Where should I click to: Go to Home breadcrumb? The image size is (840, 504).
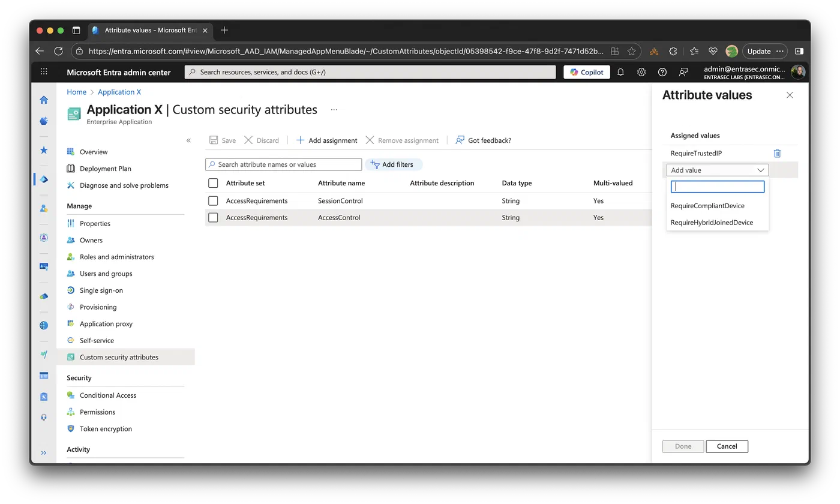[77, 92]
